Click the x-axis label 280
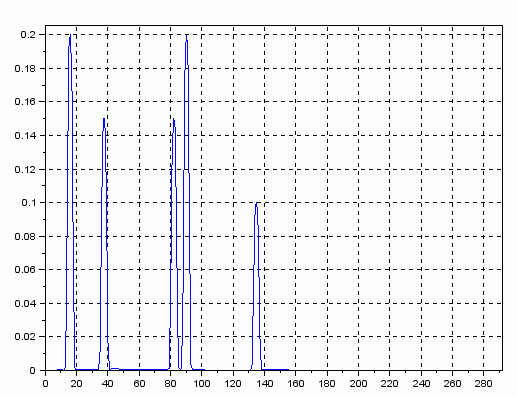 tap(484, 384)
